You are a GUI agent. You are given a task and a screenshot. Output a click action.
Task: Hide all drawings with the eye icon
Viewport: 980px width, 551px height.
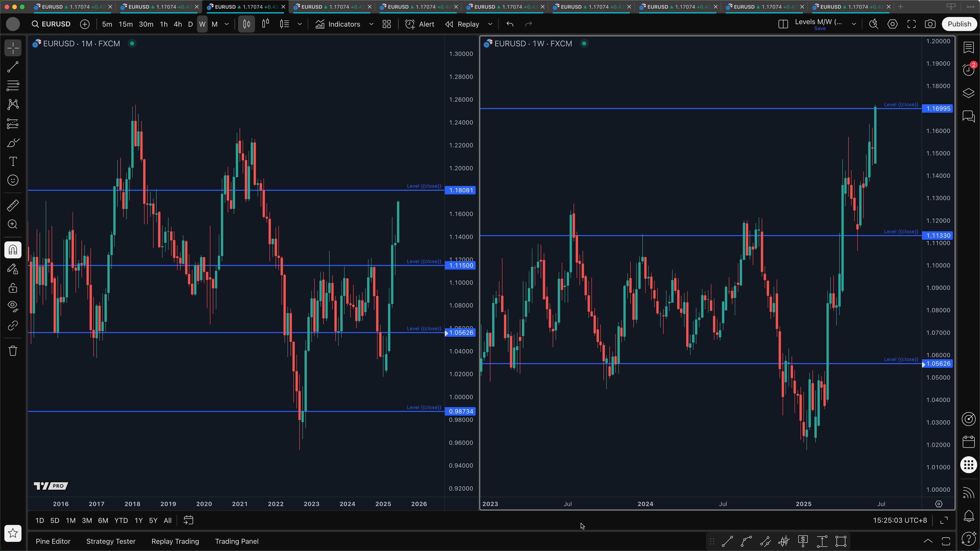pos(13,306)
